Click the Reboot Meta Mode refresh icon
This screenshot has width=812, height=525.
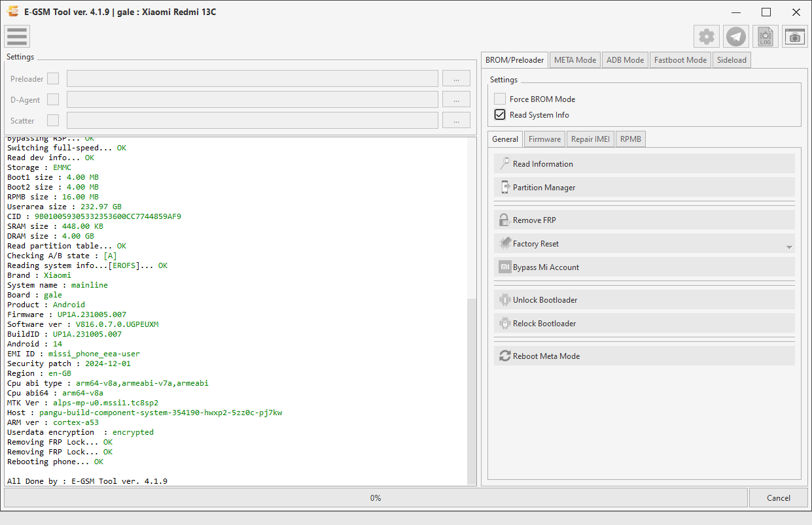pos(504,356)
